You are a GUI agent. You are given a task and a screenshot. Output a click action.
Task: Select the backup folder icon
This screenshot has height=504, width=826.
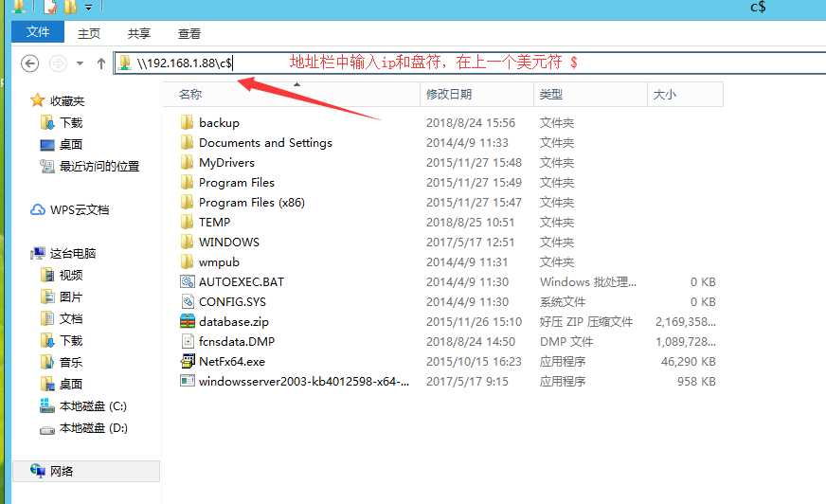[187, 122]
